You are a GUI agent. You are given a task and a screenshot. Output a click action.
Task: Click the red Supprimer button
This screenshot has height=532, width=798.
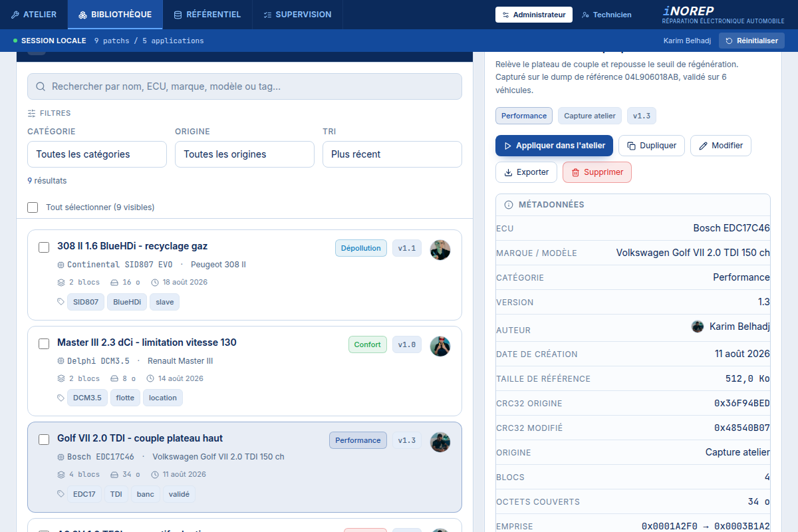tap(597, 172)
